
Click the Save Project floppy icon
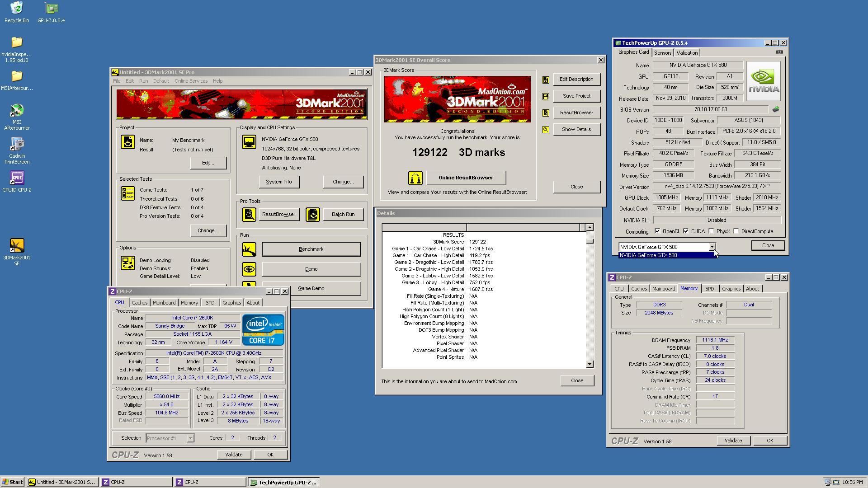546,96
